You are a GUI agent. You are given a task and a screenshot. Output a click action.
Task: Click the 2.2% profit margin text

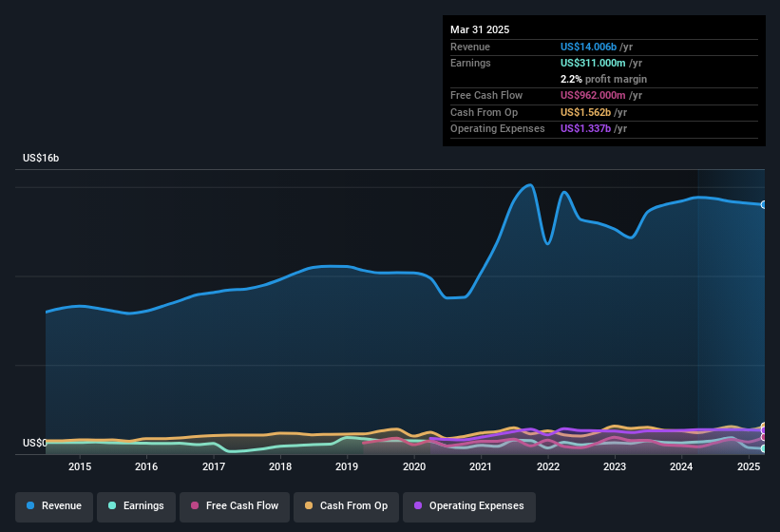(x=603, y=79)
